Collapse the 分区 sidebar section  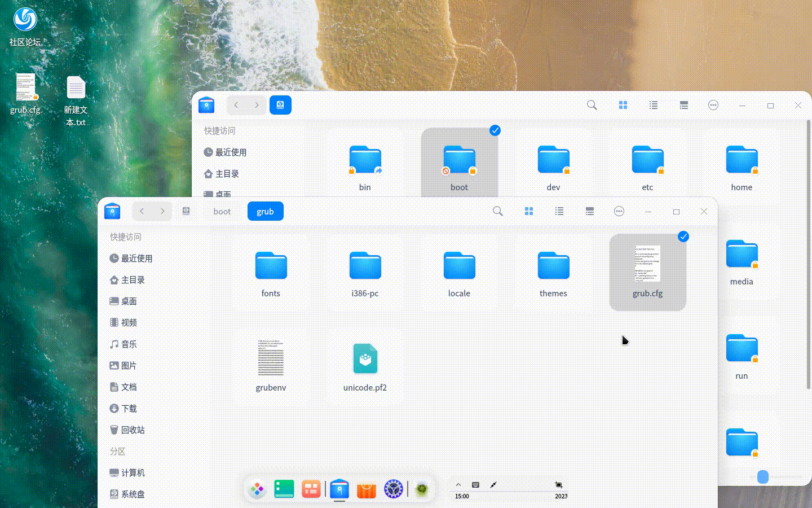(x=117, y=451)
